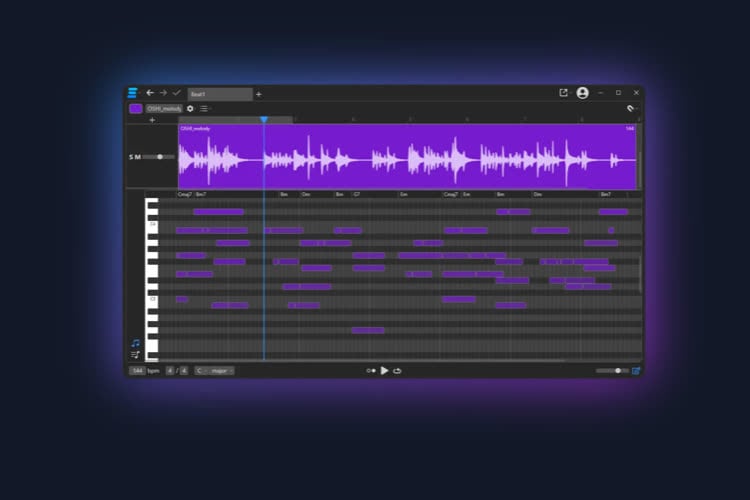Click the C7 chord label
750x500 pixels.
(356, 194)
